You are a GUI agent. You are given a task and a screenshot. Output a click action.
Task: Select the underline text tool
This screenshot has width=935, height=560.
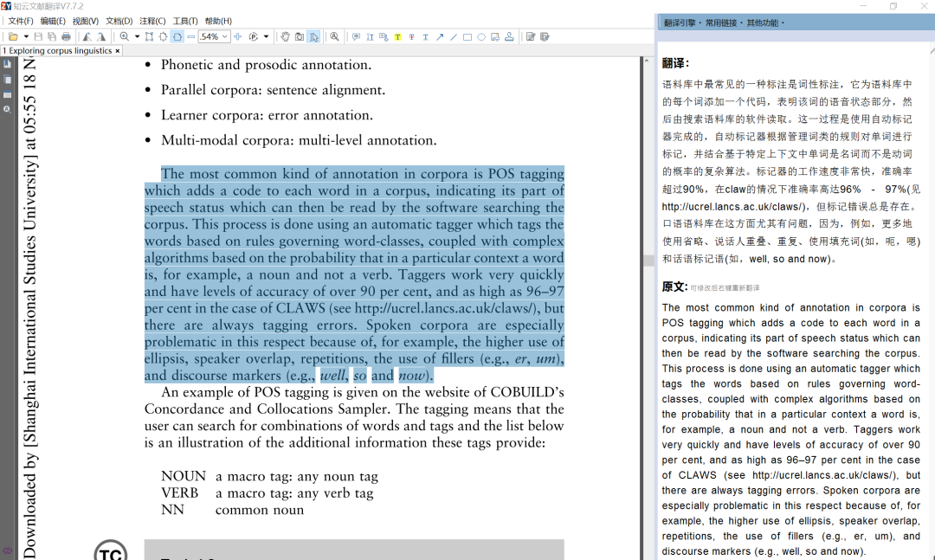(425, 37)
